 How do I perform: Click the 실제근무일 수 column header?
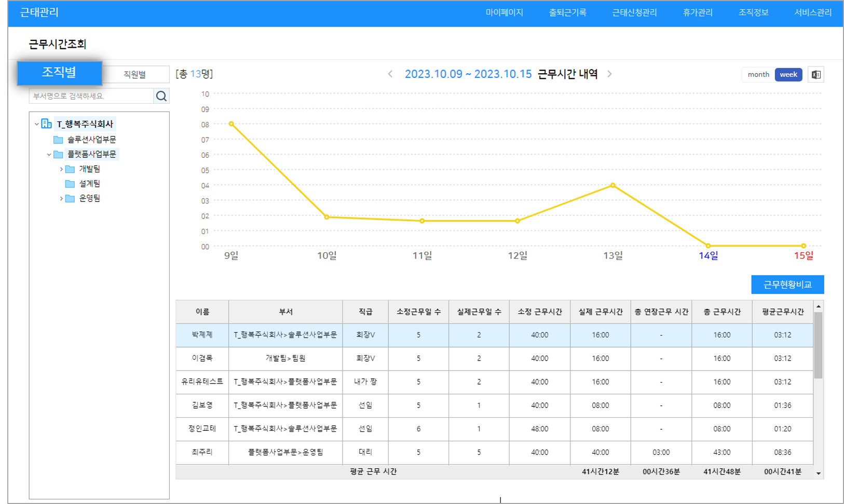point(479,312)
